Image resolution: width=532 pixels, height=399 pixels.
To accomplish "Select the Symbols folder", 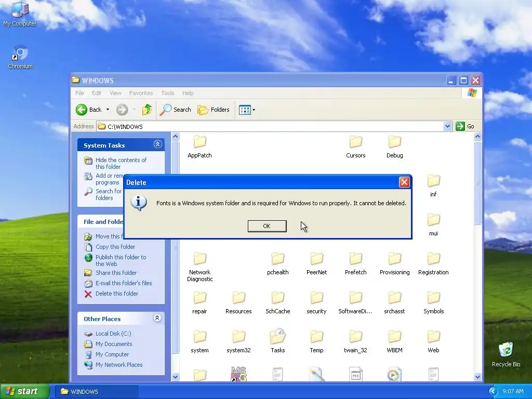I will click(433, 303).
